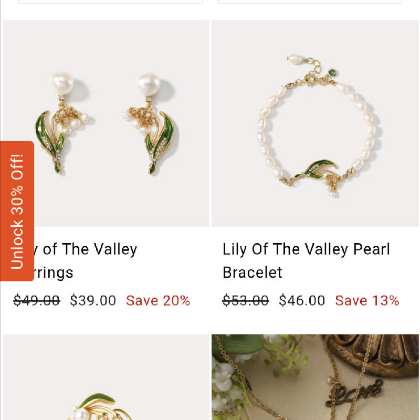This screenshot has width=420, height=420.
Task: Click the outlined box above the earrings
Action: click(111, 2)
